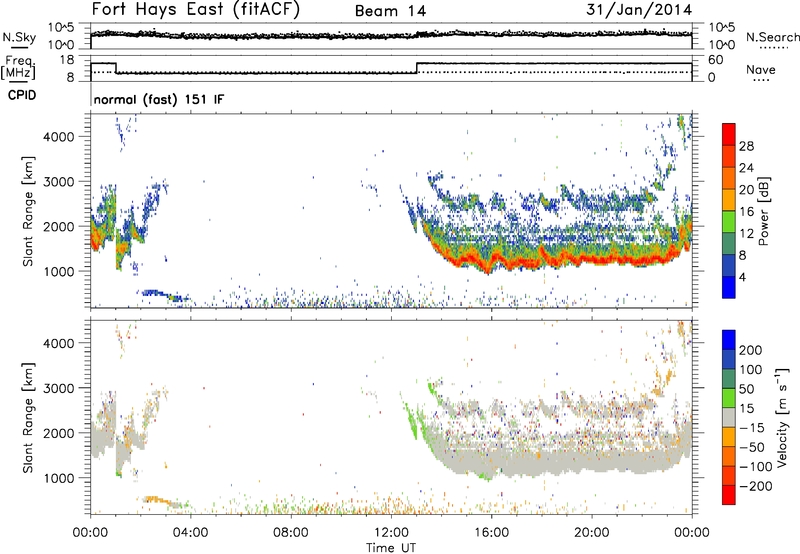Click 'Slant Range [km]' on velocity panel

28,418
